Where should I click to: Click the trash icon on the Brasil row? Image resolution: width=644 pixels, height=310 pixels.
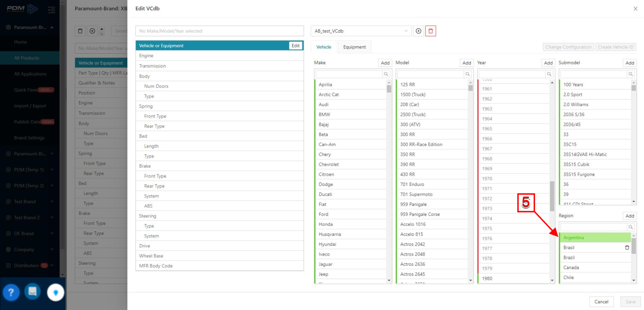pyautogui.click(x=627, y=247)
